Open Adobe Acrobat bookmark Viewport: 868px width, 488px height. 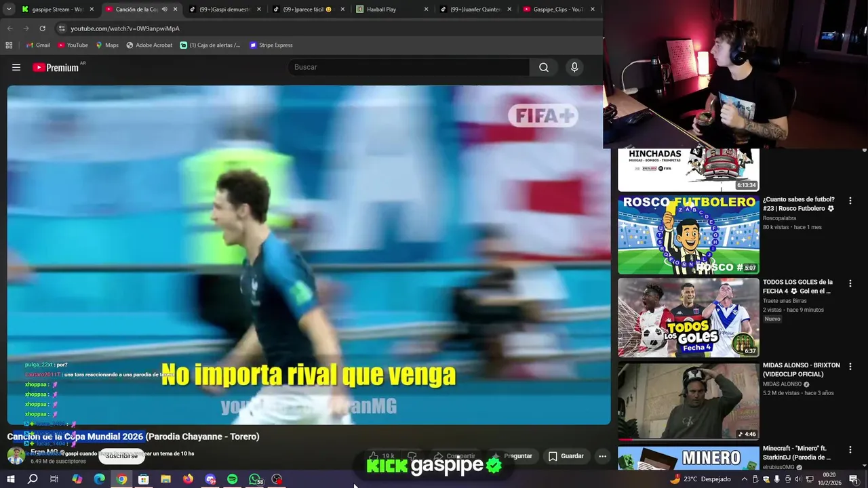click(x=149, y=45)
